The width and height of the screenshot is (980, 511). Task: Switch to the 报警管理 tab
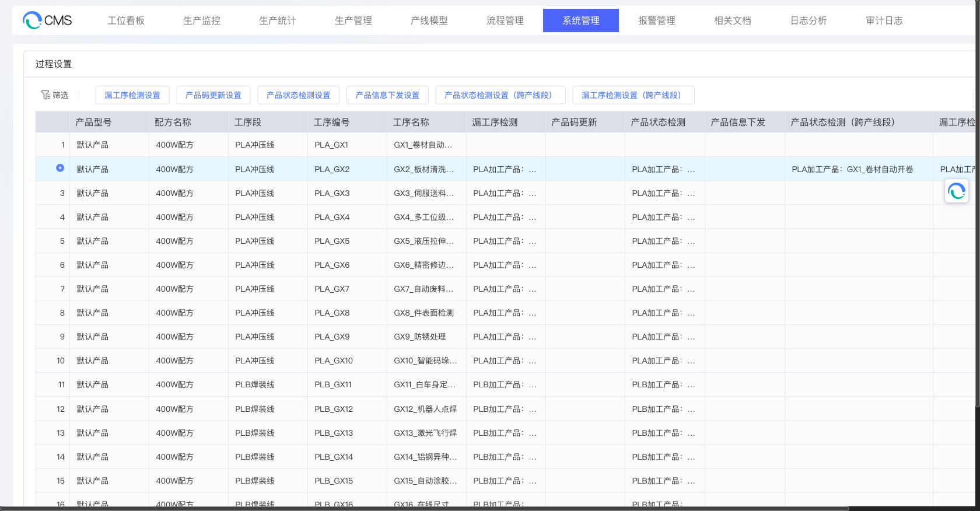point(656,20)
